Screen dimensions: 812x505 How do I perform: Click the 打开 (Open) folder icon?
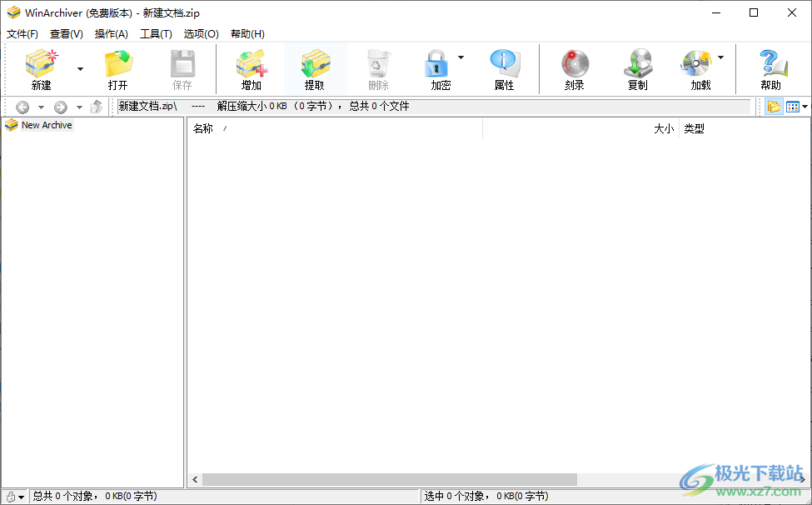click(118, 63)
